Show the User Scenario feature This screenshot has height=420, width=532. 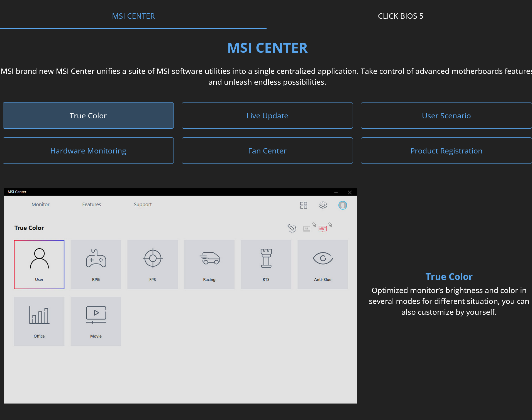pos(446,116)
